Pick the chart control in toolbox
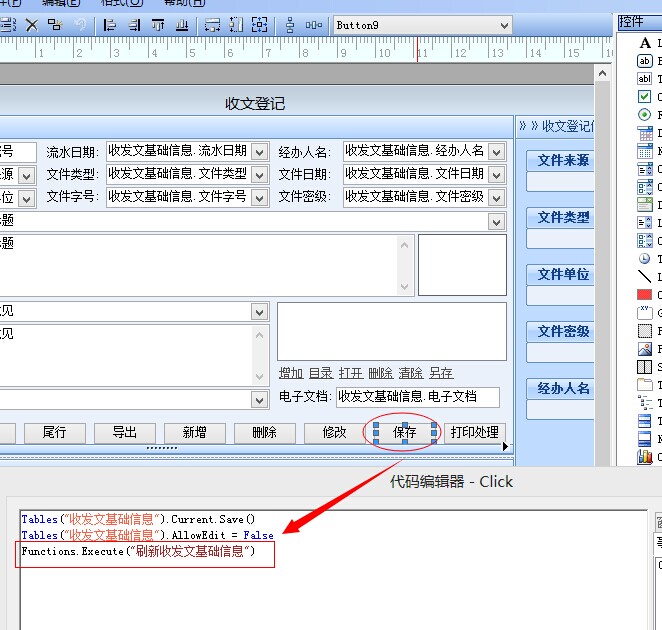 [645, 456]
